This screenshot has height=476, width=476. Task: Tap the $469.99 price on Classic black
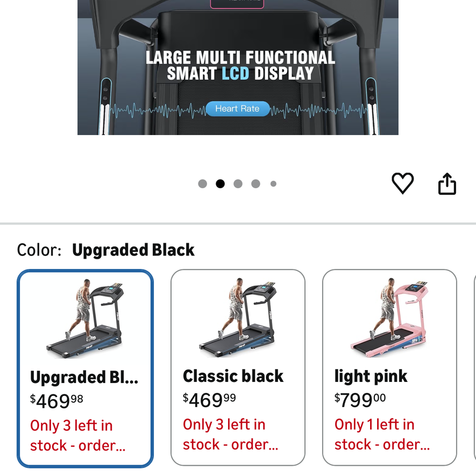209,400
